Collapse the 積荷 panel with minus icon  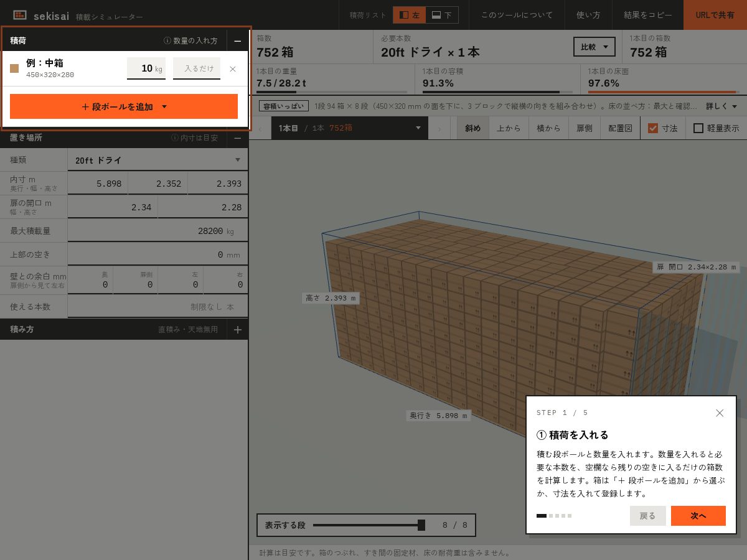(238, 41)
